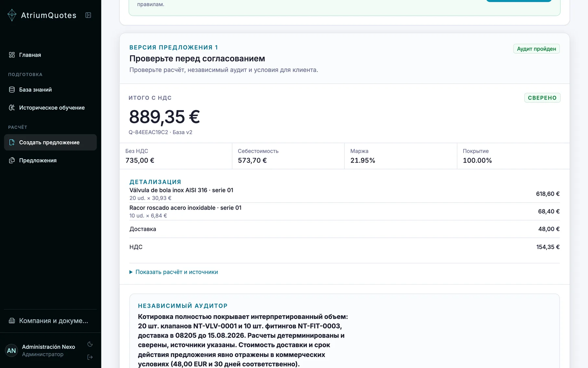This screenshot has width=588, height=368.
Task: Click the Компания и документы building icon
Action: pos(12,321)
